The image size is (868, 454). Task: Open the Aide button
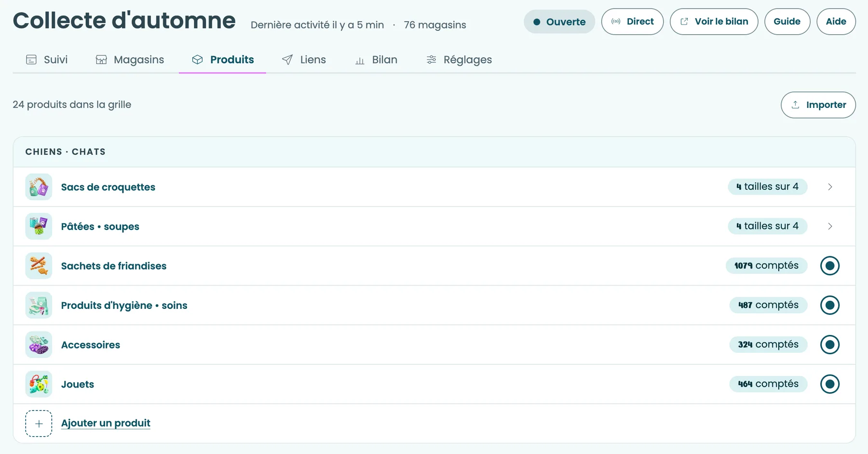tap(836, 22)
